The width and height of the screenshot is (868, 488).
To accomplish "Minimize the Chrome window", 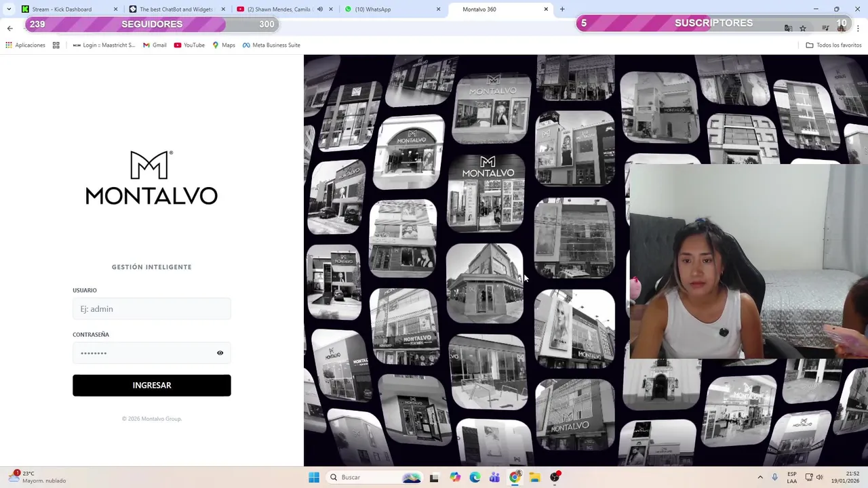I will (x=816, y=9).
